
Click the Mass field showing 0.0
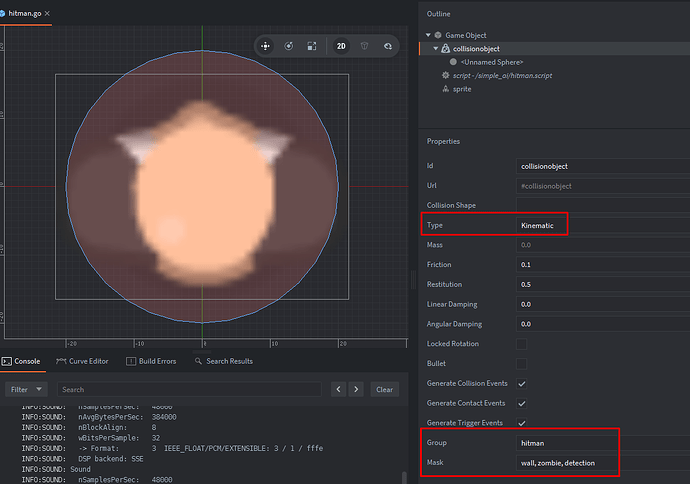[x=603, y=245]
